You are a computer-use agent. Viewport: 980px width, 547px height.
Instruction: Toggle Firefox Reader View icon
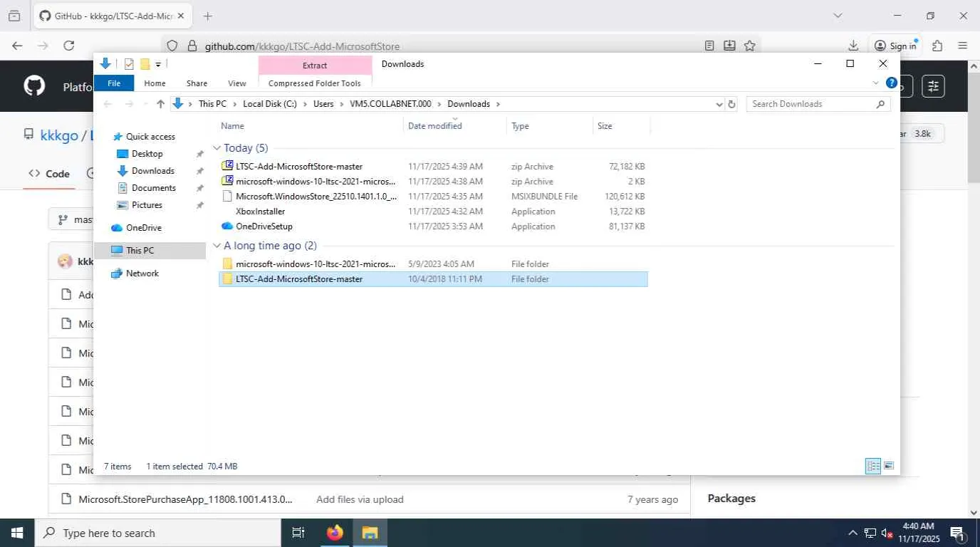point(709,46)
